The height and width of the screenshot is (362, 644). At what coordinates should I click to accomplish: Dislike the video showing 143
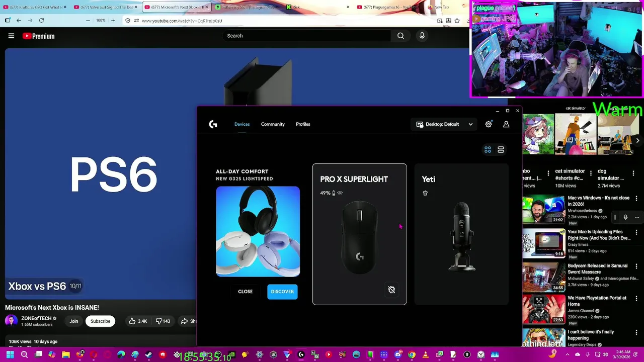(163, 321)
